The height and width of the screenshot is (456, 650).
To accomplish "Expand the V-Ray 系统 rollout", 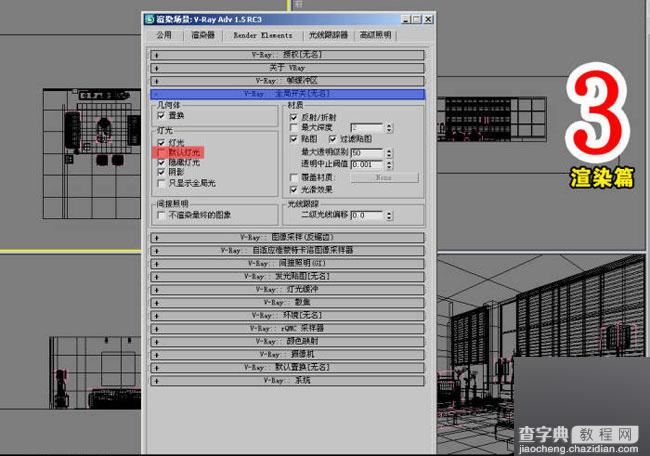I will click(x=287, y=381).
